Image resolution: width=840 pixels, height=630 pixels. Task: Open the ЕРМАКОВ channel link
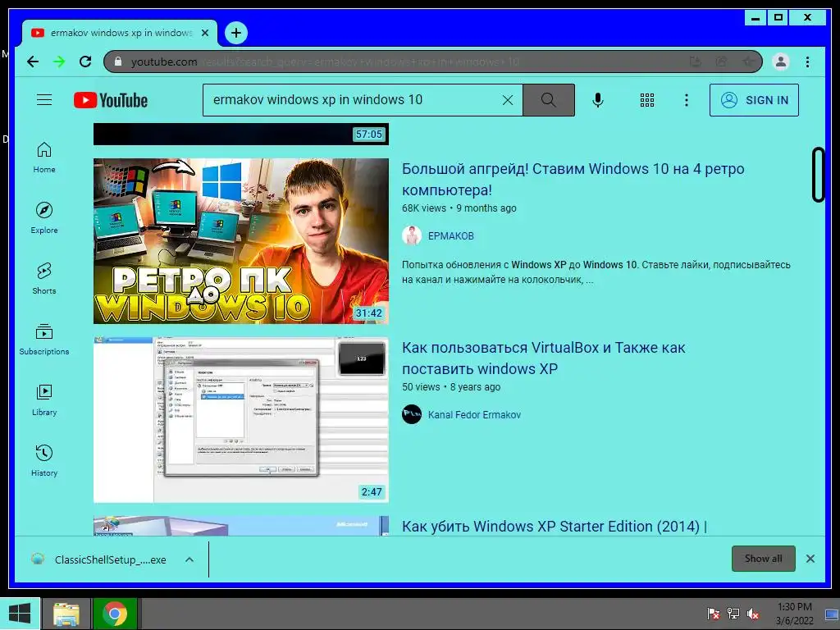tap(450, 235)
